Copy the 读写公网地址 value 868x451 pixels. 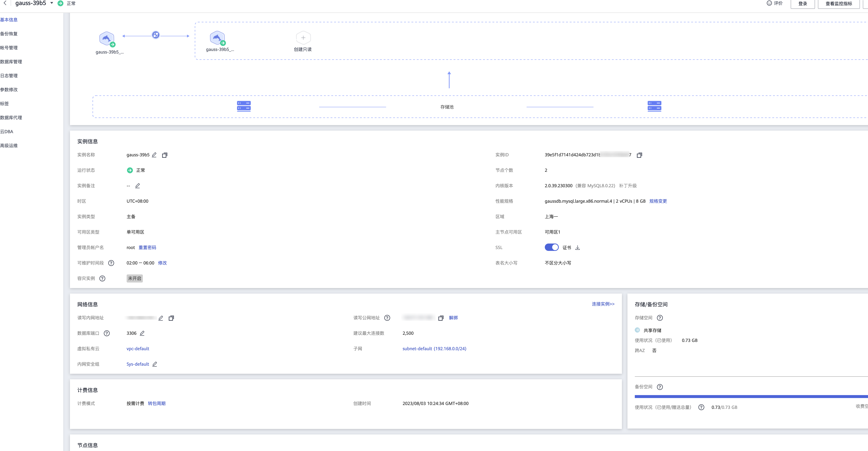pos(441,318)
